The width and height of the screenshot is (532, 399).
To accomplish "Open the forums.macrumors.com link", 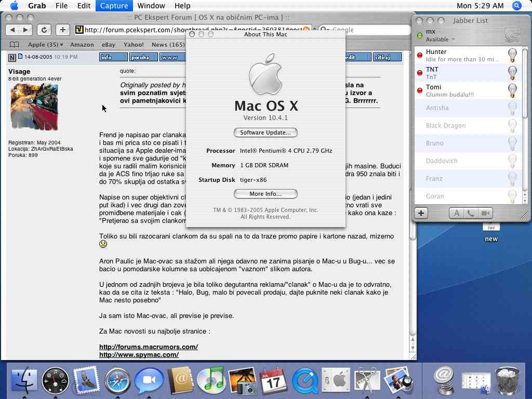I will coord(149,347).
